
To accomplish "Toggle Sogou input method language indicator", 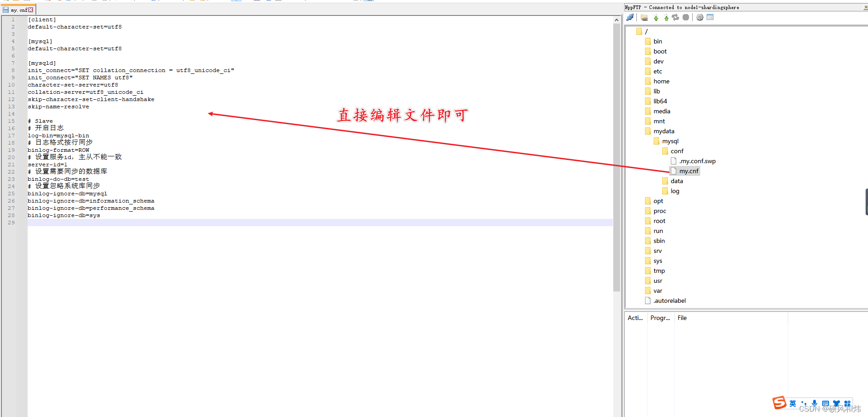I will click(x=792, y=403).
